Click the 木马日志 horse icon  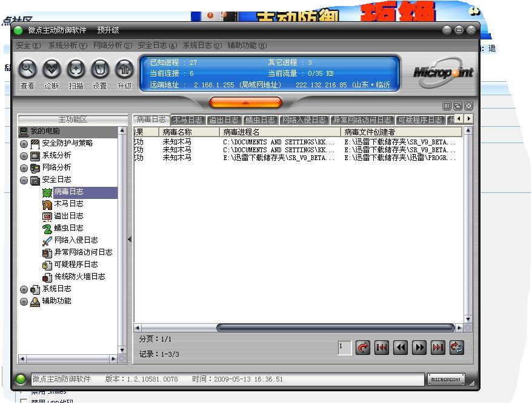pos(47,204)
